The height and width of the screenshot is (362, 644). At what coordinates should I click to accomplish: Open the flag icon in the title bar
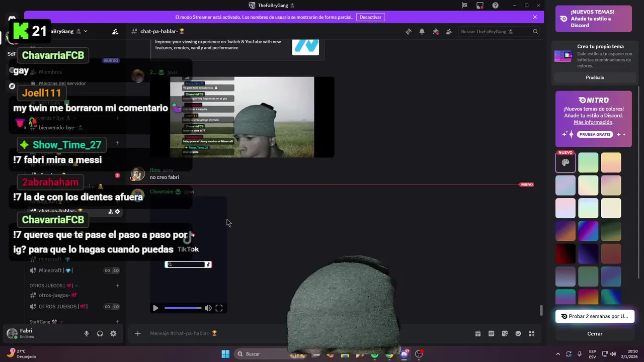464,6
